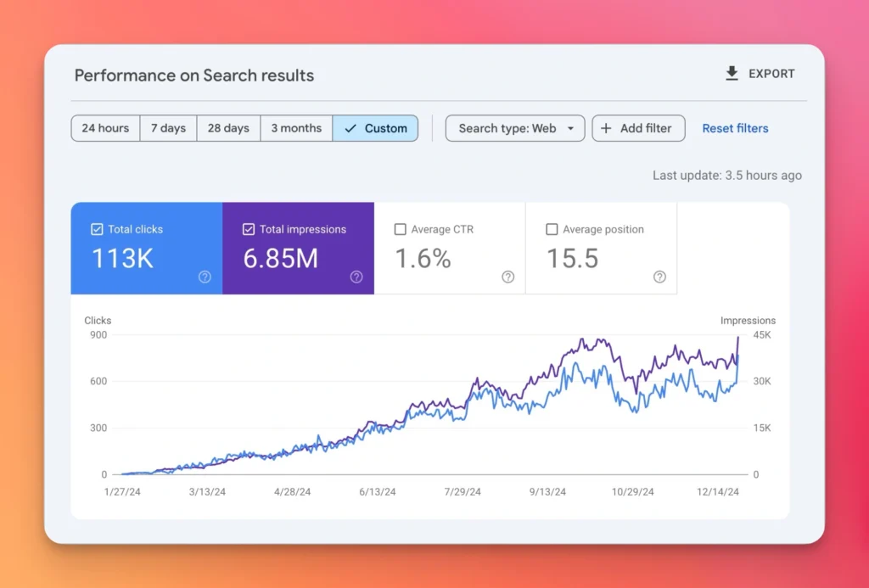Click help icon in Total clicks card
The width and height of the screenshot is (869, 588).
[x=205, y=277]
